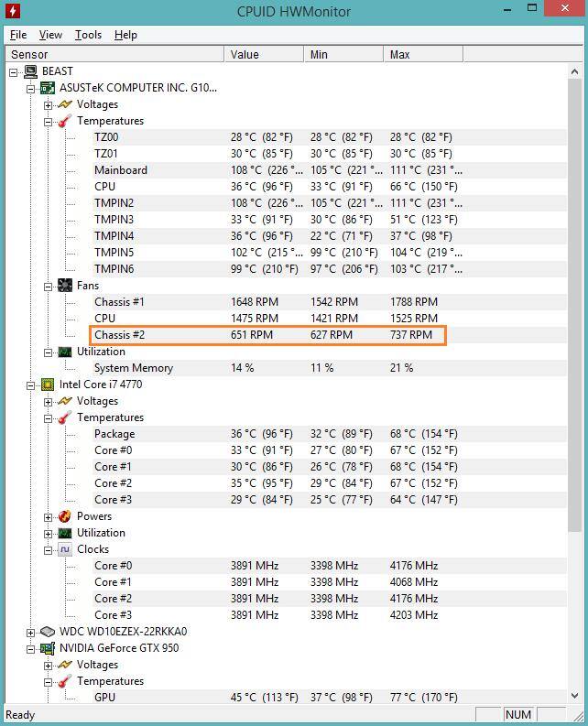This screenshot has height=726, width=588.
Task: Click the Fans fan icon
Action: point(65,286)
